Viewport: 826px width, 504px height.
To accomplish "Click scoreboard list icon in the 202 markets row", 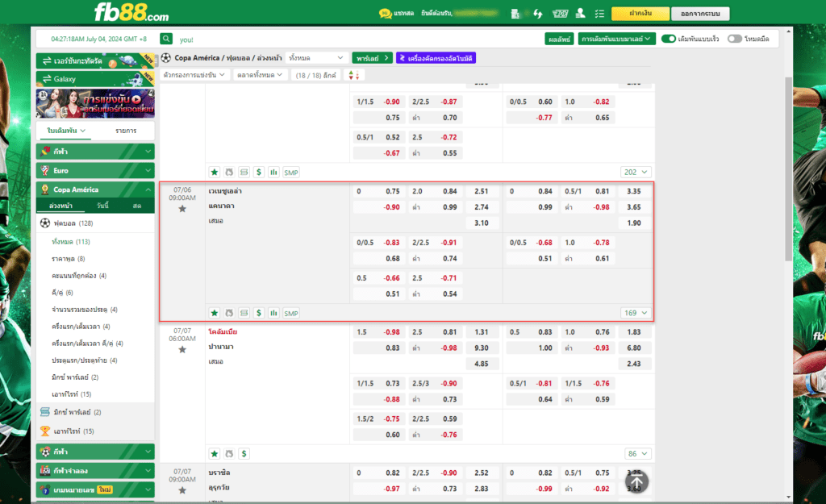I will pos(244,173).
